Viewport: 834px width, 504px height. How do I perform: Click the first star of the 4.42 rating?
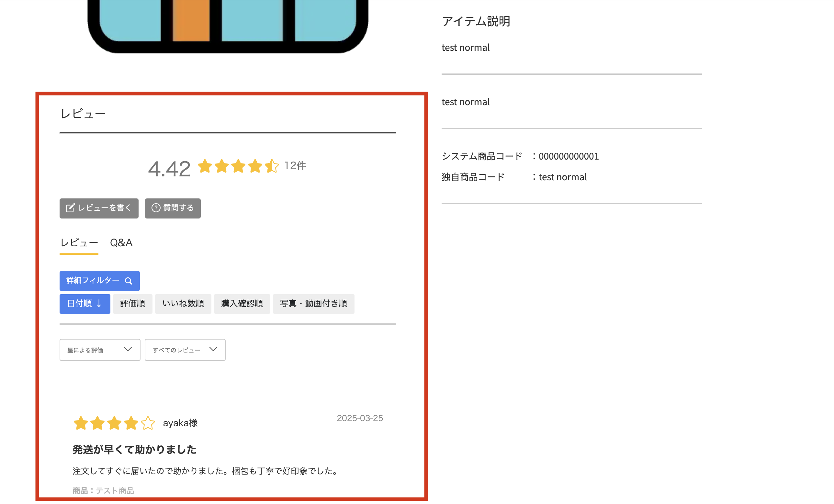pyautogui.click(x=205, y=166)
